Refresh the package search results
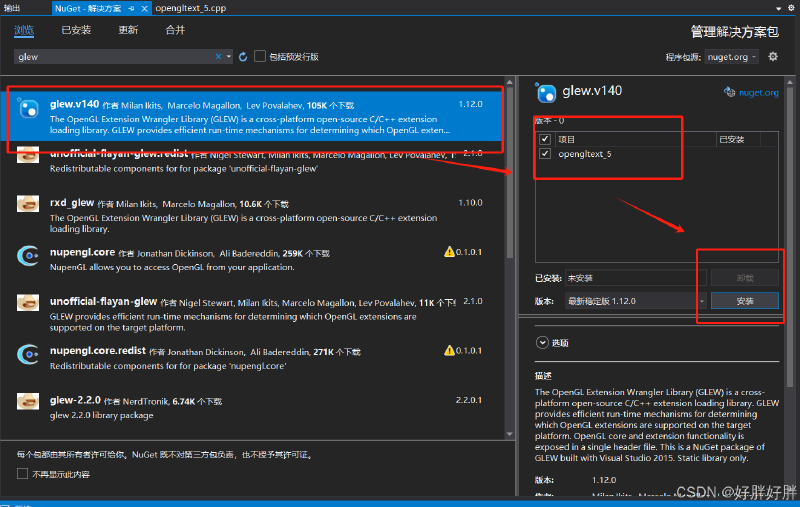This screenshot has width=800, height=507. click(243, 57)
